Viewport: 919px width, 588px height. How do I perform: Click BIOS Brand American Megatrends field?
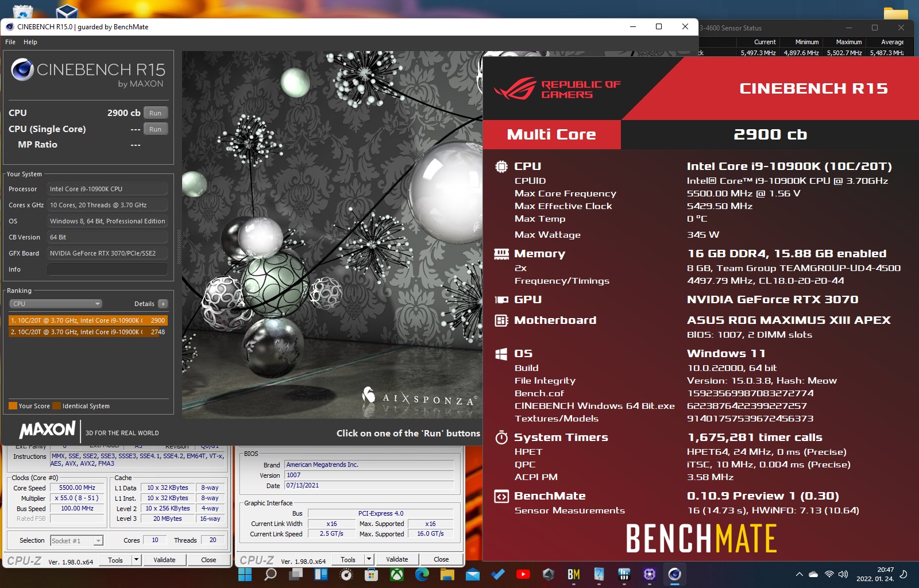coord(369,465)
